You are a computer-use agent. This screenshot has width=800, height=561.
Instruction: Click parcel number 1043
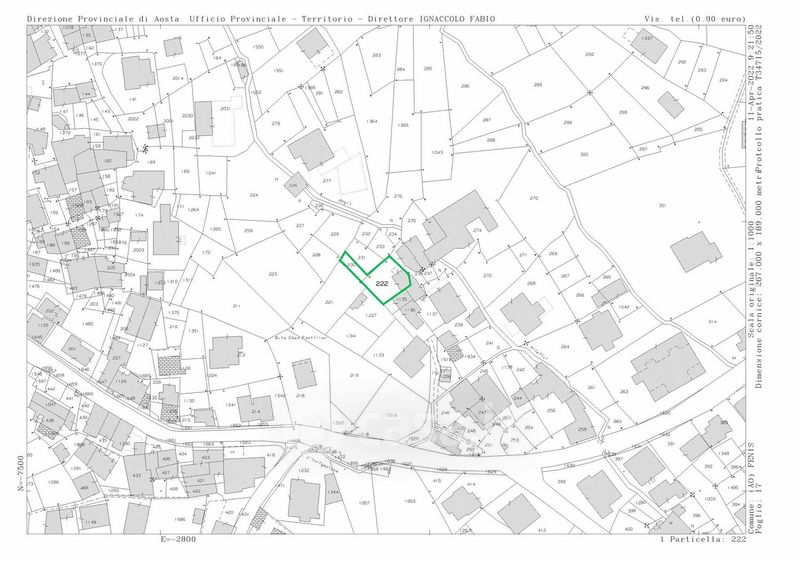(x=437, y=152)
